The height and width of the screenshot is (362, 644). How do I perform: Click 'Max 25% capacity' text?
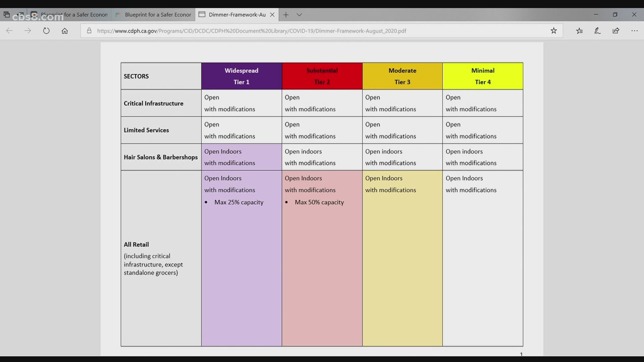coord(239,202)
